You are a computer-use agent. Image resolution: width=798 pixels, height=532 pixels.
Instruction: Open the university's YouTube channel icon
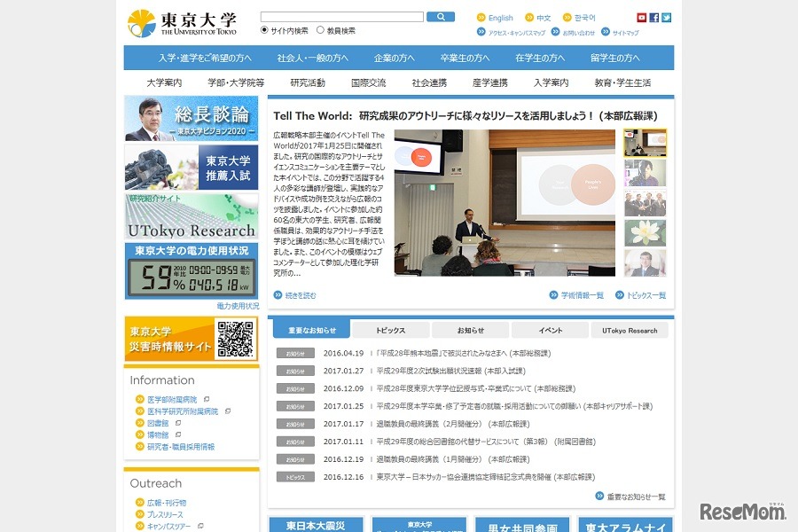click(x=641, y=17)
